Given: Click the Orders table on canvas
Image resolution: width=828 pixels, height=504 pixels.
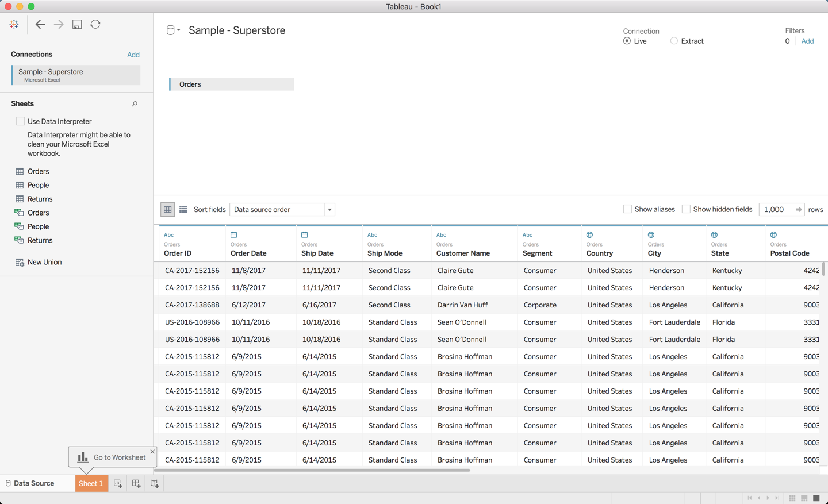Looking at the screenshot, I should click(232, 84).
